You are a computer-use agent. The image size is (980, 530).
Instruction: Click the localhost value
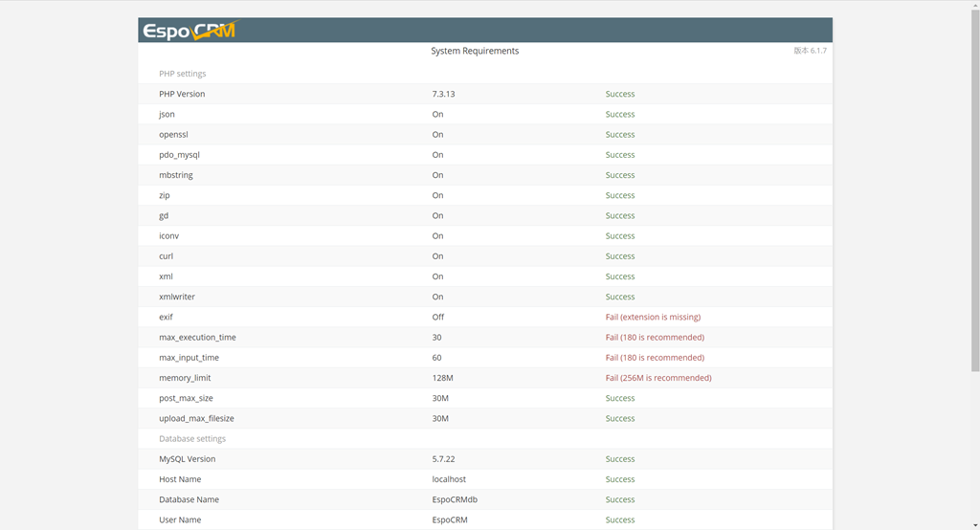449,479
